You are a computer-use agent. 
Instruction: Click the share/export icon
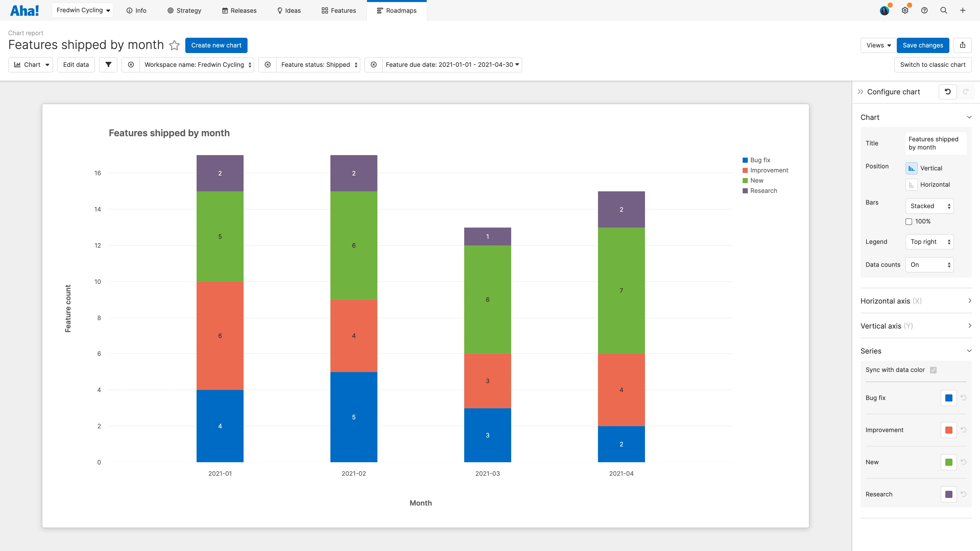point(962,45)
